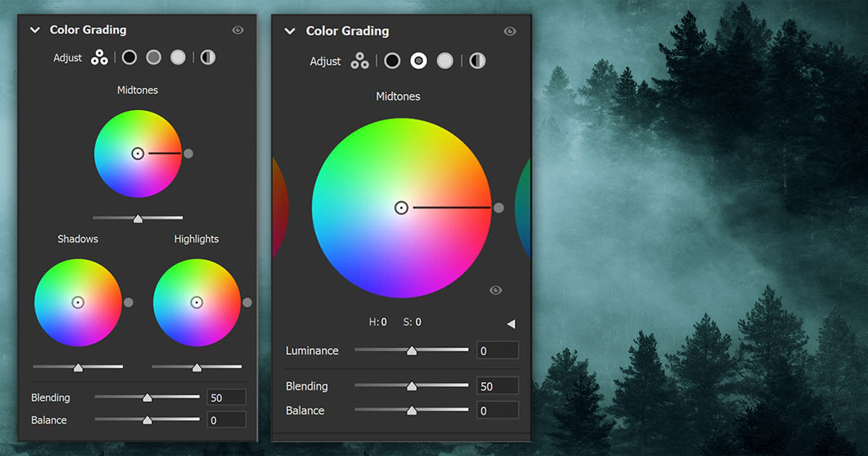Select Highlights adjust icon in left panel

coord(178,57)
